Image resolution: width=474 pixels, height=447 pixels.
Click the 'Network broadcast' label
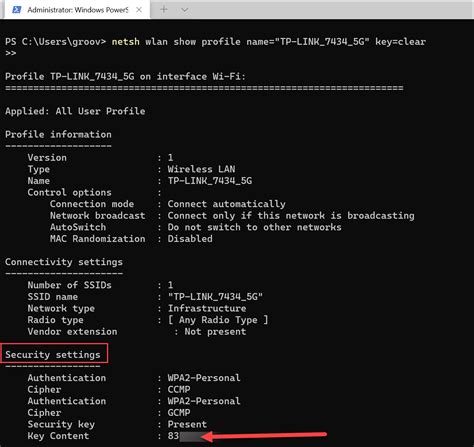(x=98, y=216)
